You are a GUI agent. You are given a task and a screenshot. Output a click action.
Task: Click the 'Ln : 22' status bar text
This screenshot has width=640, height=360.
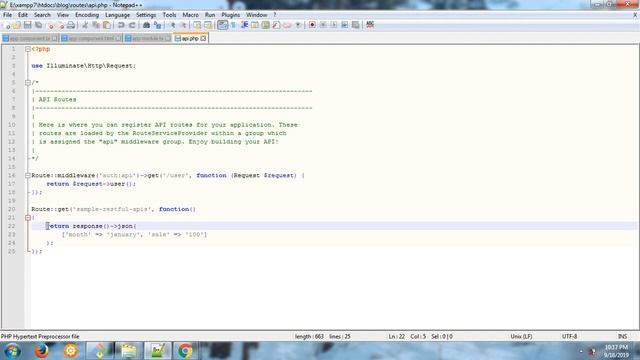pyautogui.click(x=396, y=337)
